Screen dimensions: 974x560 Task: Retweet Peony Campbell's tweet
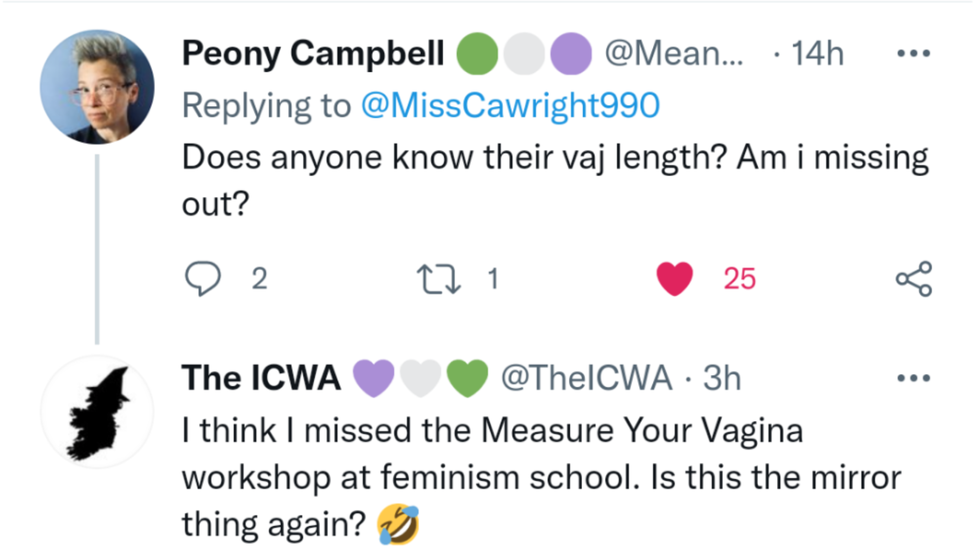point(438,278)
